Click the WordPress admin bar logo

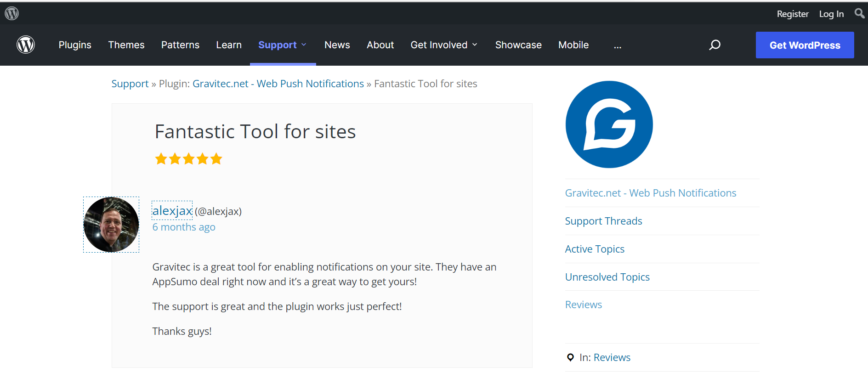pyautogui.click(x=11, y=13)
